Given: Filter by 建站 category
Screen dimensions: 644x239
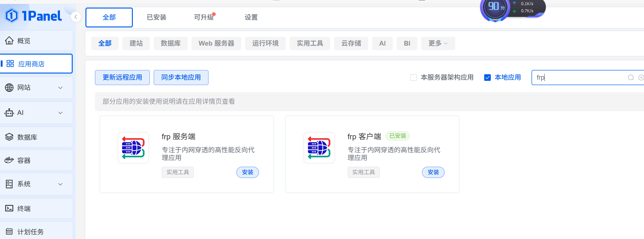Looking at the screenshot, I should point(136,43).
